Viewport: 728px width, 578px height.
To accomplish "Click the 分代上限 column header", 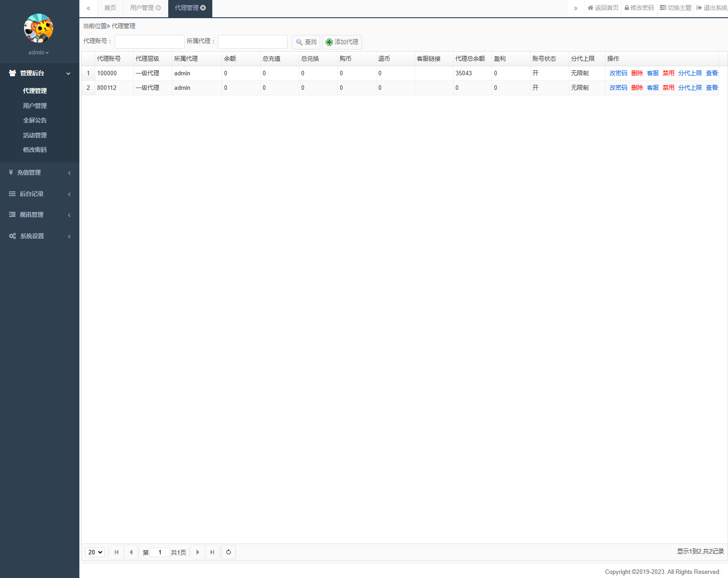I will [x=587, y=59].
